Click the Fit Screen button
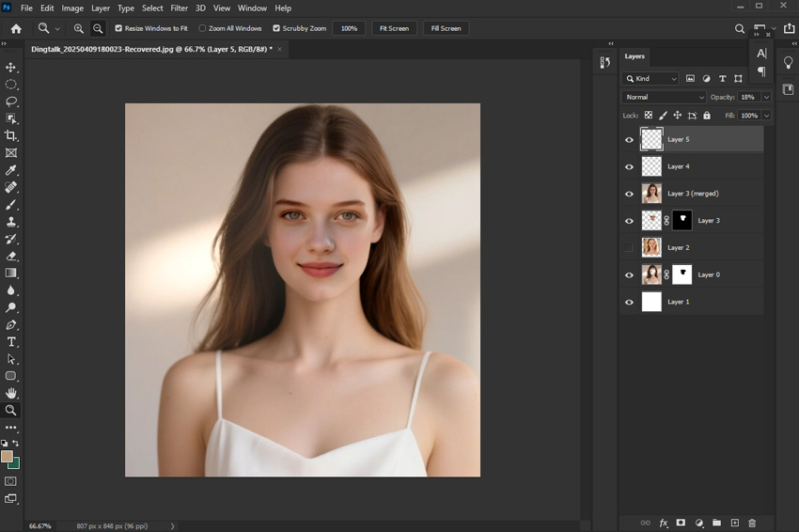The image size is (799, 532). [x=394, y=28]
